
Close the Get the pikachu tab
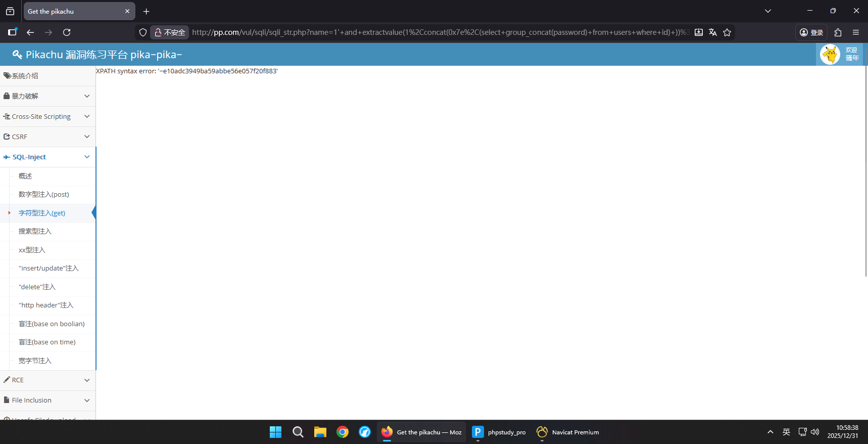pyautogui.click(x=127, y=11)
